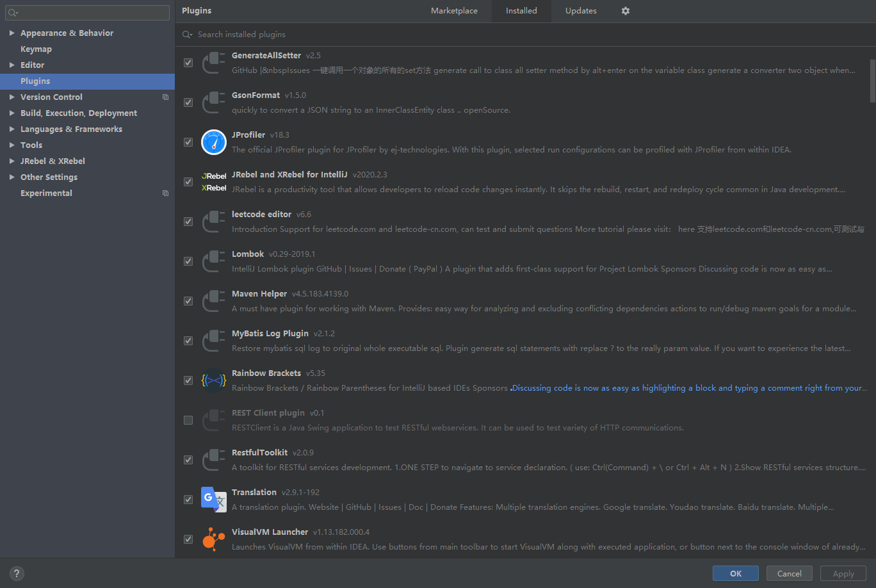Expand Build, Execution, Deployment arrow
Viewport: 876px width, 588px height.
point(12,113)
